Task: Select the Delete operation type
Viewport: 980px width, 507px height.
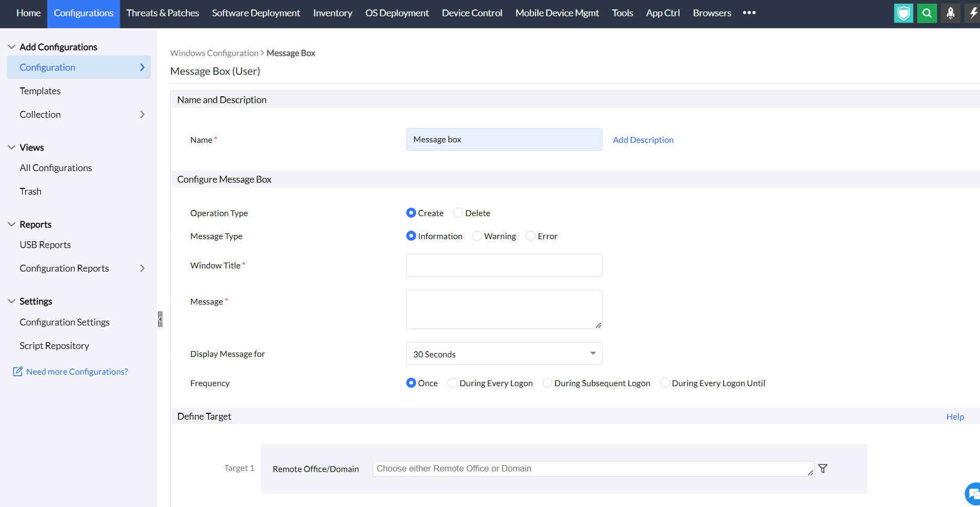Action: coord(458,212)
